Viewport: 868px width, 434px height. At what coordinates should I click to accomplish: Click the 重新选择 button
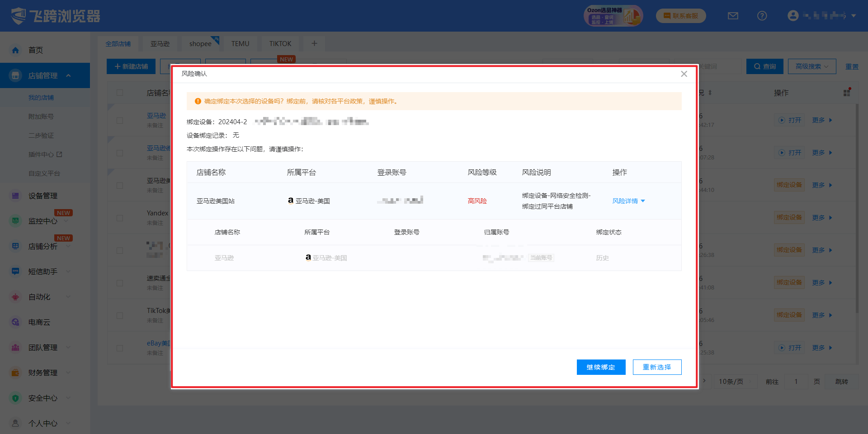click(x=657, y=367)
